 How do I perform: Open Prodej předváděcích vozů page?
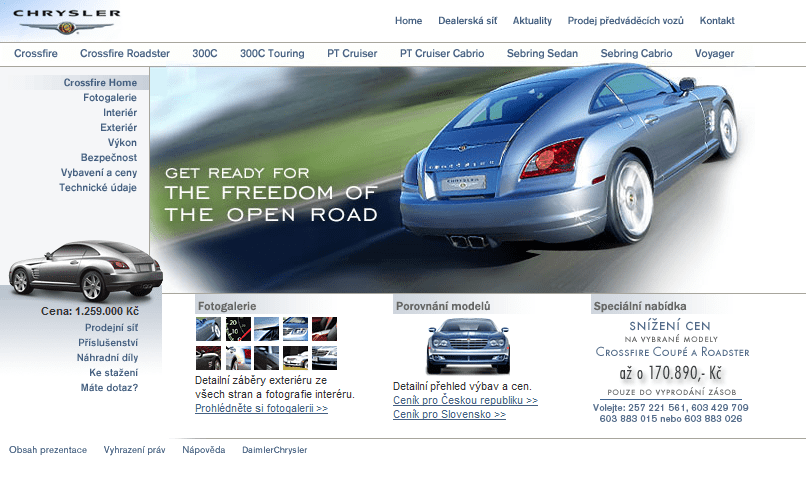625,21
